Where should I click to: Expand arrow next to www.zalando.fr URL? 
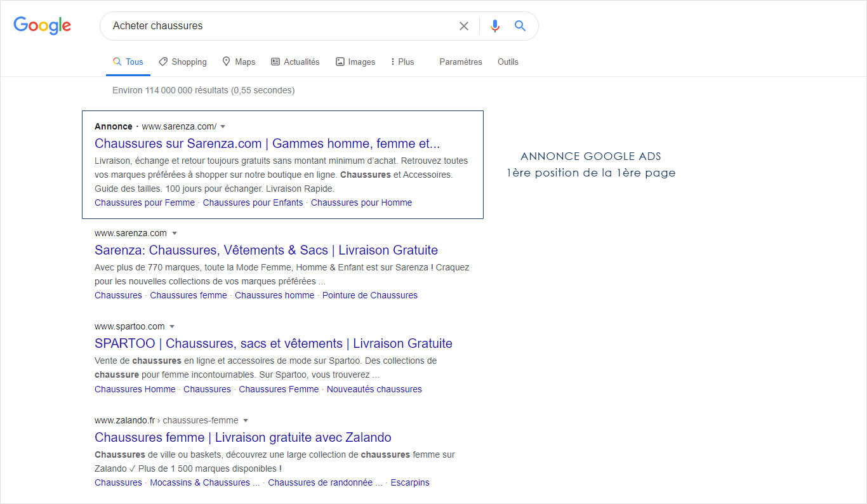(x=246, y=420)
